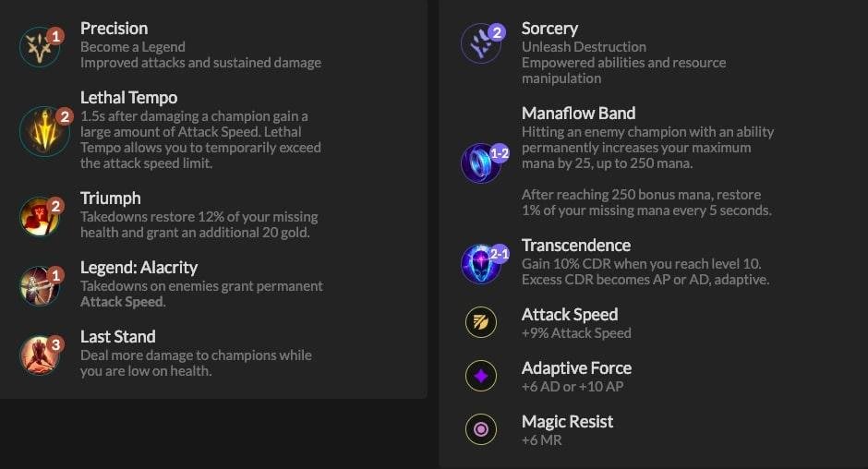The image size is (868, 469).
Task: Select the Attack Speed shard icon
Action: tap(480, 322)
